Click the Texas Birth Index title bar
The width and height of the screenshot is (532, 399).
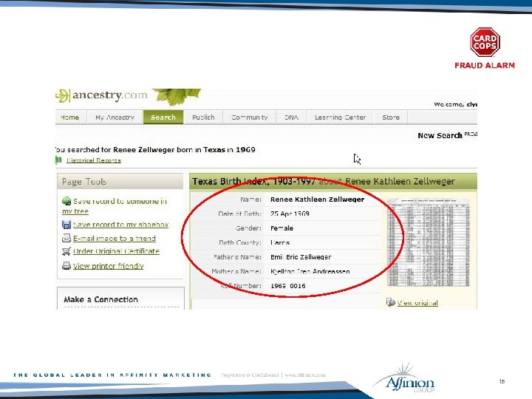coord(333,181)
